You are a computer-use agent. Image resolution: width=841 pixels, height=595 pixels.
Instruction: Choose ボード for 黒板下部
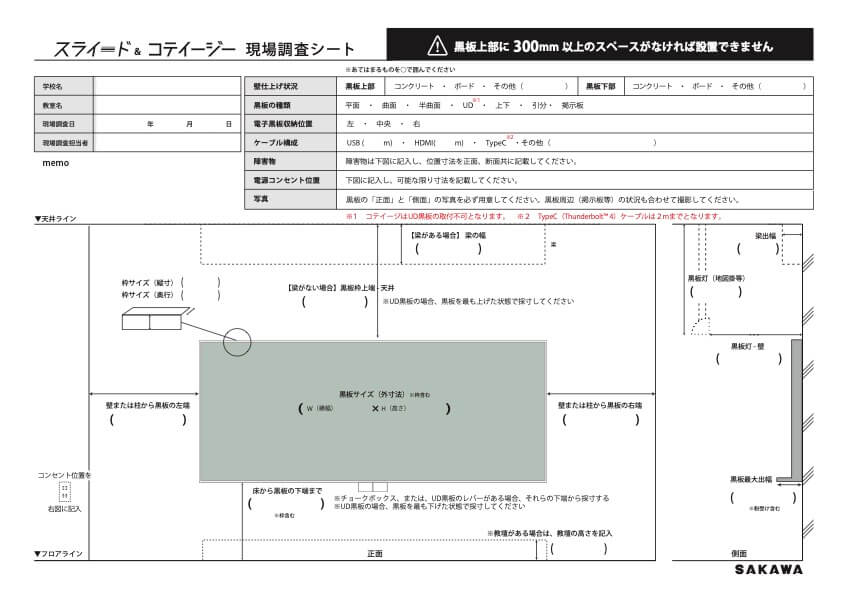click(702, 86)
